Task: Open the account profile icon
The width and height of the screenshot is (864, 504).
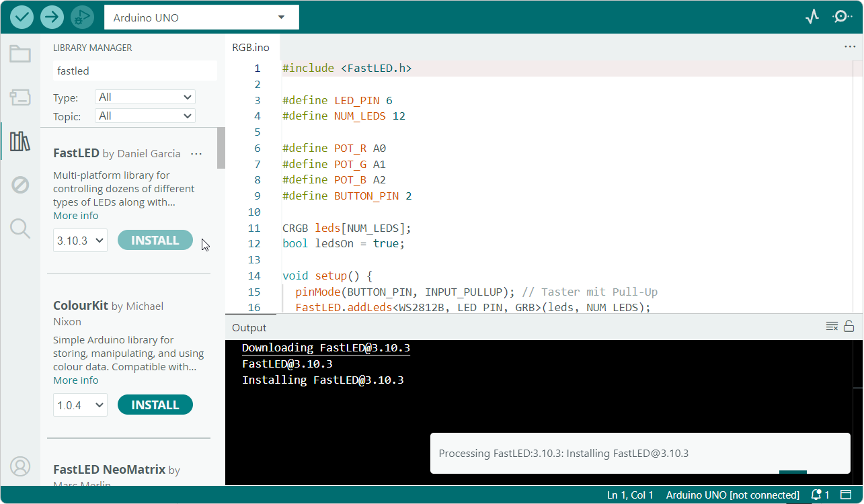Action: pos(20,466)
